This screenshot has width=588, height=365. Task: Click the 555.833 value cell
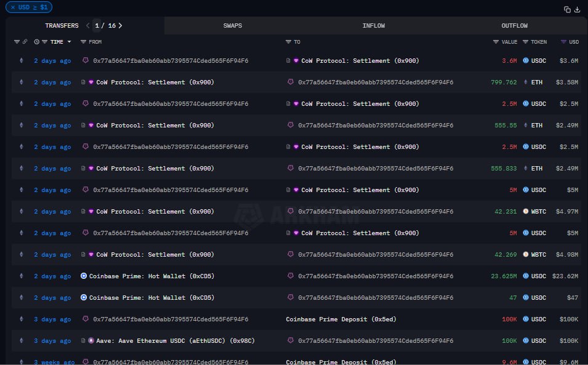(x=504, y=168)
